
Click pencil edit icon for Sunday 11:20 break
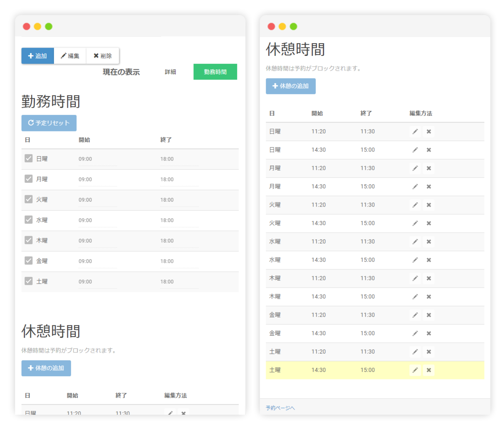tap(415, 132)
